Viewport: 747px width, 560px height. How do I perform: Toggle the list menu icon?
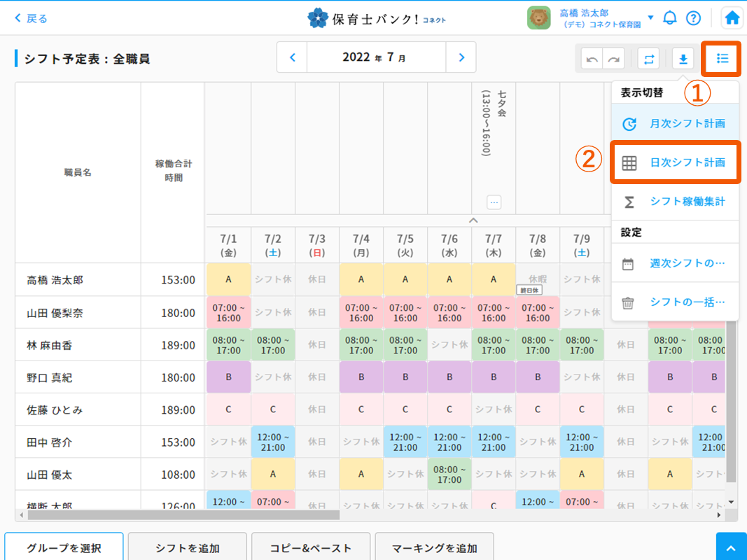click(722, 59)
